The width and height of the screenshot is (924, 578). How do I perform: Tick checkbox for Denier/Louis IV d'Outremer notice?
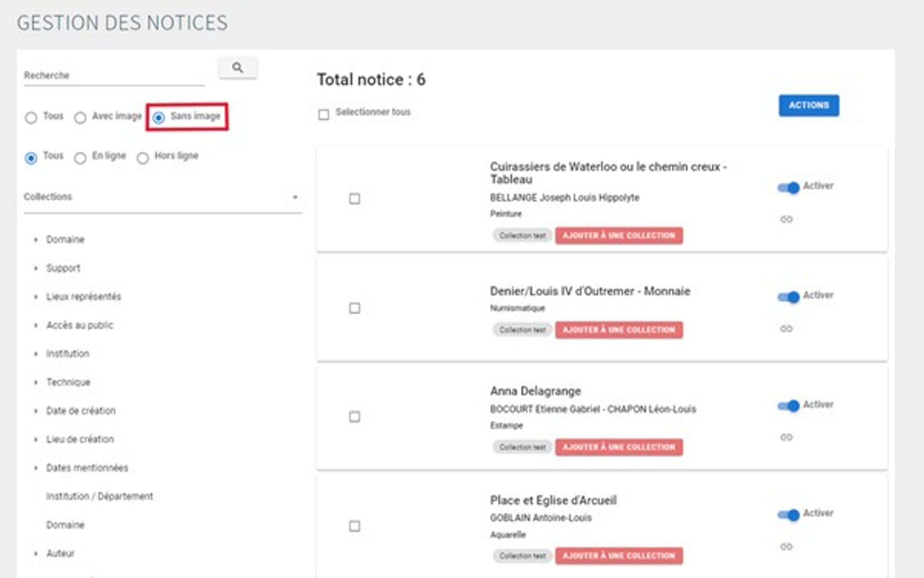pos(354,308)
